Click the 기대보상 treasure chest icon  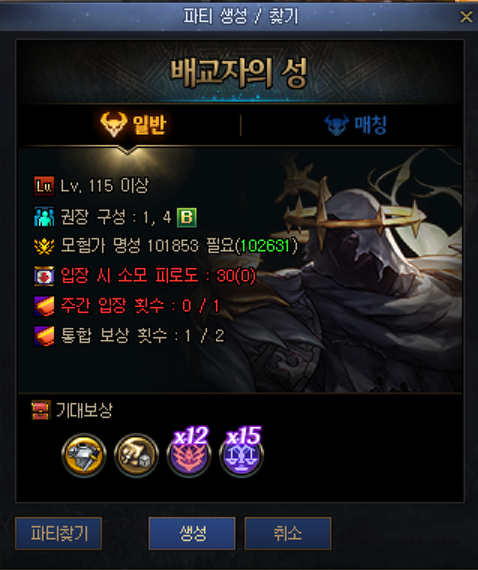(x=41, y=410)
